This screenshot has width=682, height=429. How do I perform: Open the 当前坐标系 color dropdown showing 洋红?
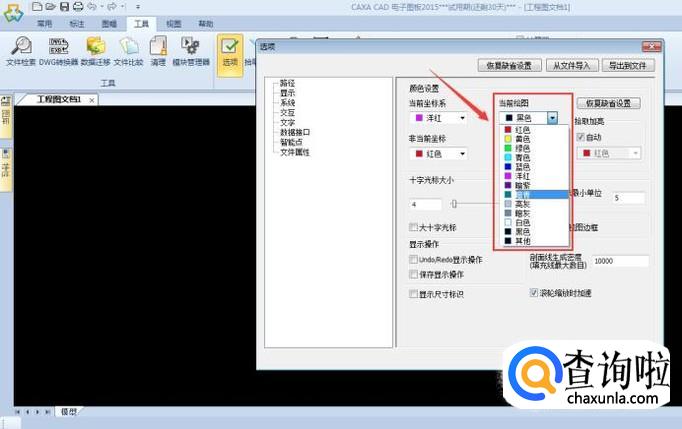tap(438, 118)
